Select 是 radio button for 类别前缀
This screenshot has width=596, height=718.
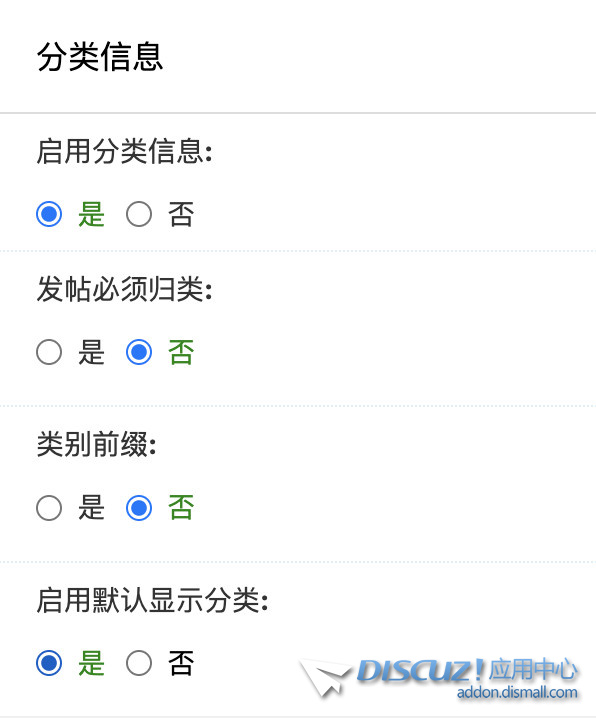(x=49, y=507)
